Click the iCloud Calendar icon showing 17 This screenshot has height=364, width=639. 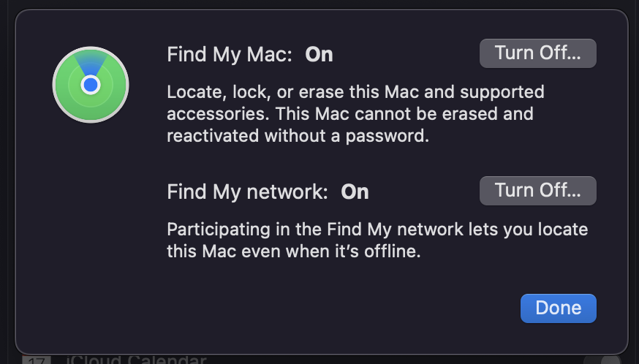tap(35, 360)
